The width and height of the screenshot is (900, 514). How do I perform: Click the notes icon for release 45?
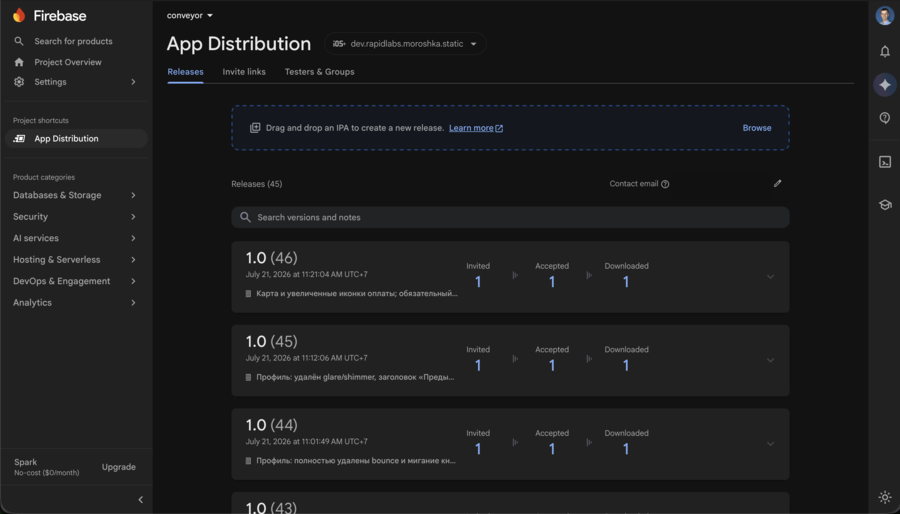[x=249, y=377]
